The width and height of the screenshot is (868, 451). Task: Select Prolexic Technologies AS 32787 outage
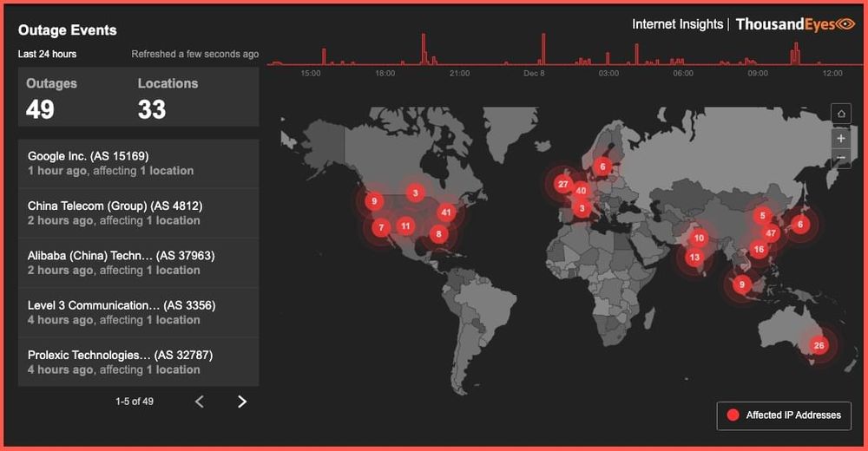tap(138, 363)
